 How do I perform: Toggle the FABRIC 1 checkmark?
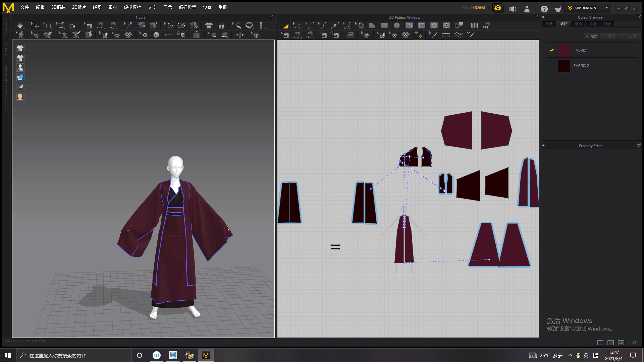pos(551,50)
